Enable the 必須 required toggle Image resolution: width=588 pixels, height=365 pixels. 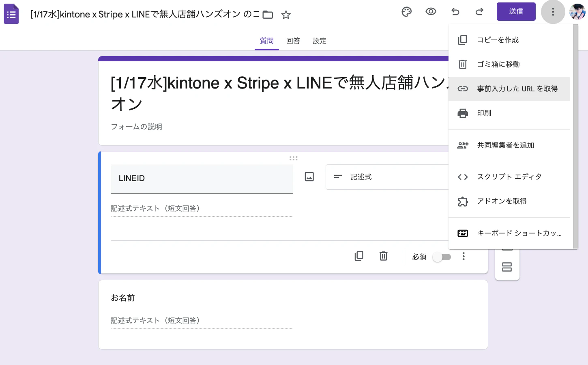pos(442,257)
